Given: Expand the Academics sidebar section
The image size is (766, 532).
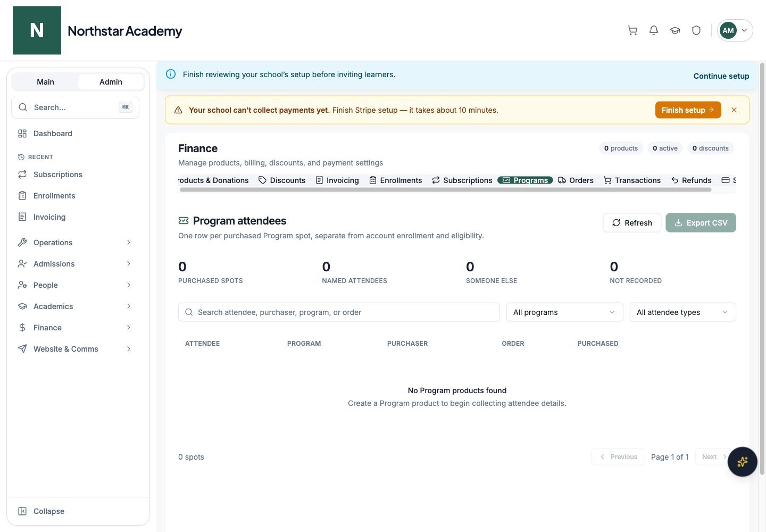Looking at the screenshot, I should [75, 306].
